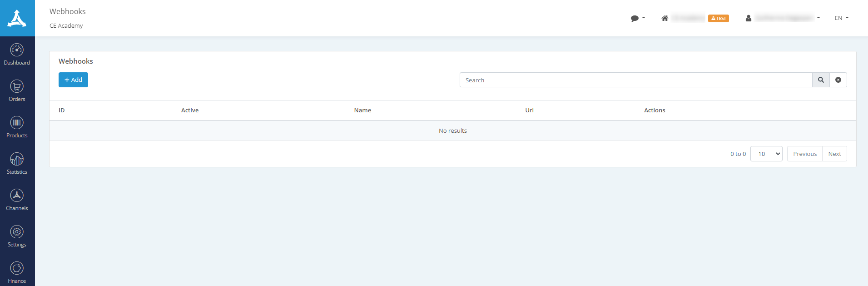Open the Statistics sidebar icon
Image resolution: width=868 pixels, height=286 pixels.
pos(17,159)
